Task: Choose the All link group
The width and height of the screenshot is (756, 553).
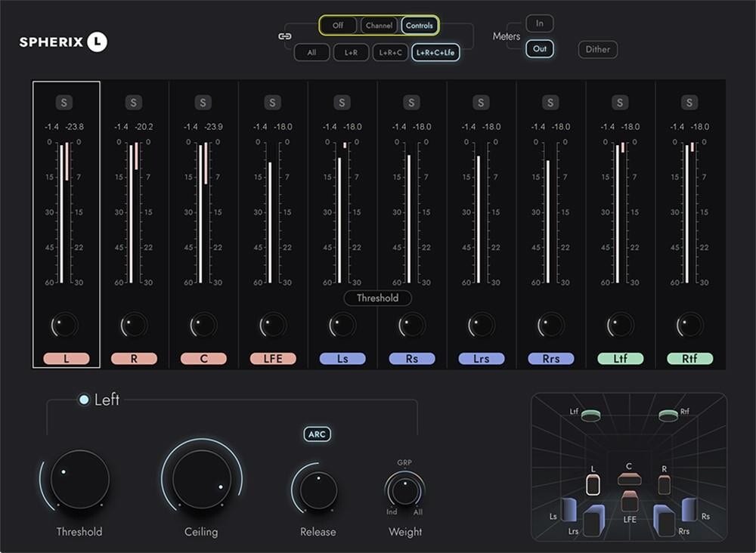Action: point(311,52)
